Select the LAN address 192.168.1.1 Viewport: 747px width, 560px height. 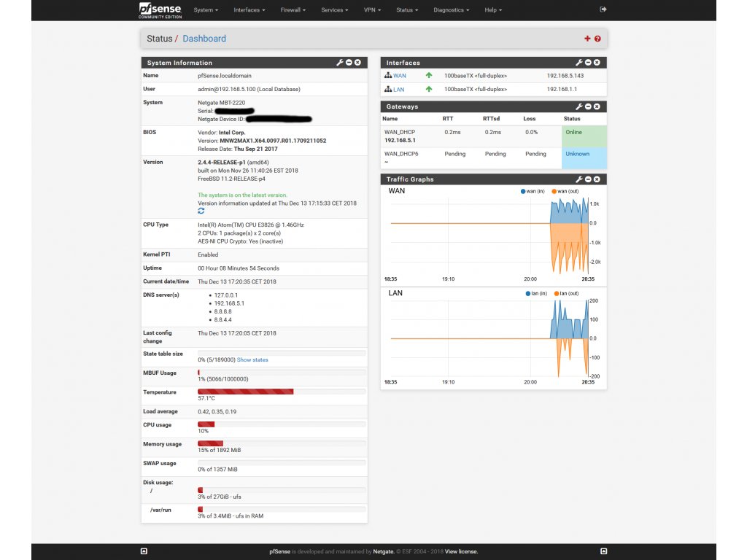click(562, 90)
